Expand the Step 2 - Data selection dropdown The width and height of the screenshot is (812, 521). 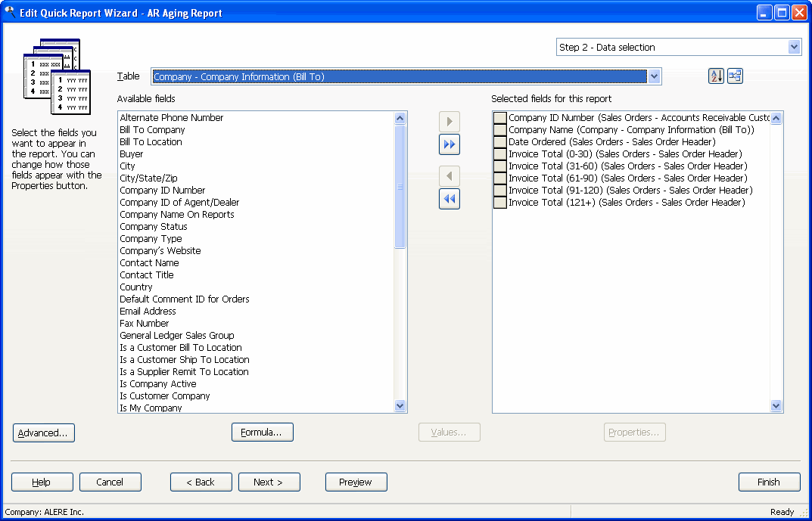click(x=794, y=47)
